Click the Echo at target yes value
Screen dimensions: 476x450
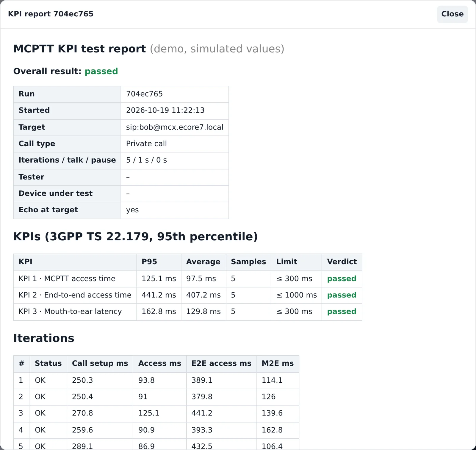(x=132, y=210)
